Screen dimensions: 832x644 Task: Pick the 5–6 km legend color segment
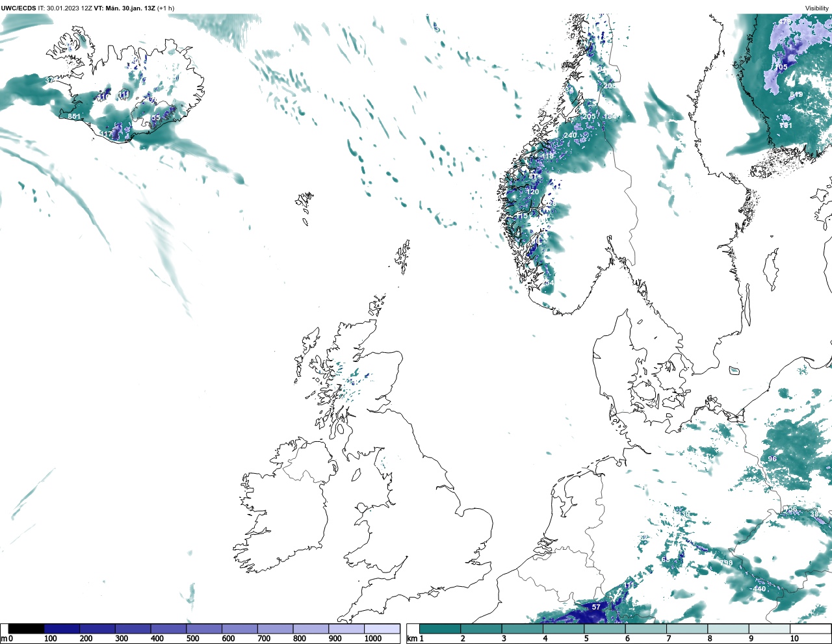[604, 628]
